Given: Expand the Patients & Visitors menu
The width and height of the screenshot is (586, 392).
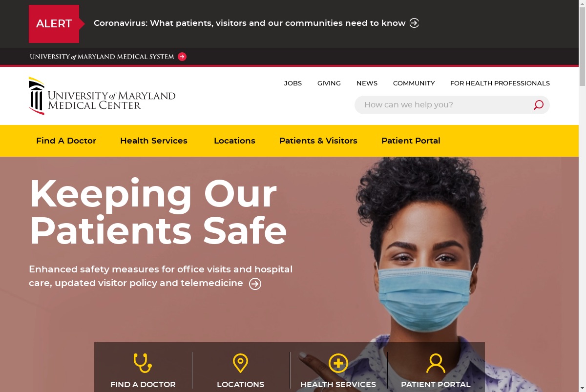Looking at the screenshot, I should pos(318,141).
